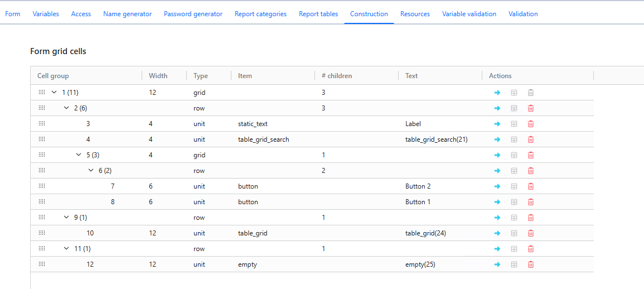Collapse cell group 1 (11)
The height and width of the screenshot is (289, 644).
[54, 93]
